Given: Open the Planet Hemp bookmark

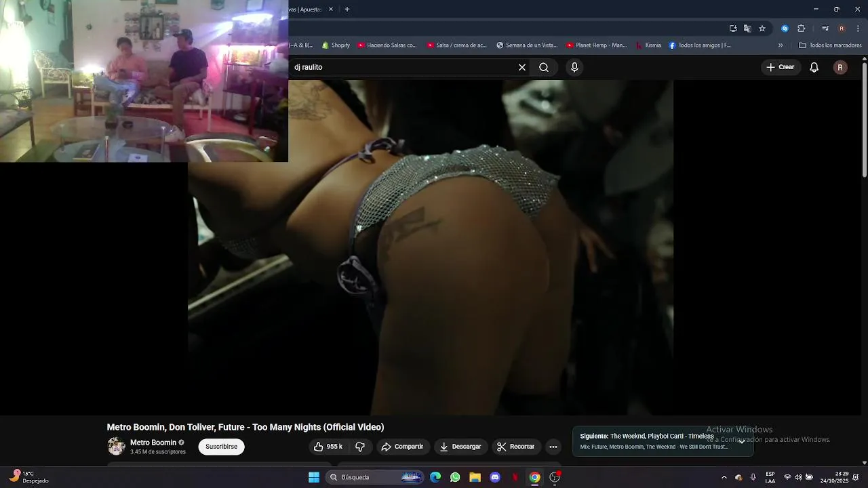Looking at the screenshot, I should (x=597, y=45).
